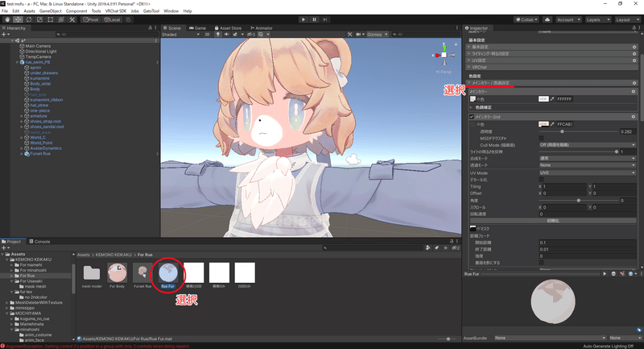Click Hierarchy create plus button

[x=5, y=35]
